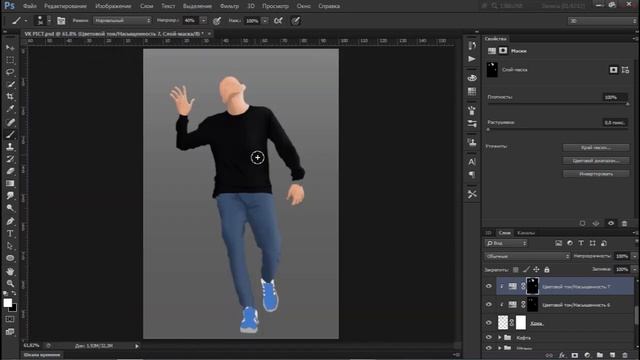This screenshot has height=360, width=640.
Task: Click the Цветовой диапазон button
Action: click(x=596, y=160)
